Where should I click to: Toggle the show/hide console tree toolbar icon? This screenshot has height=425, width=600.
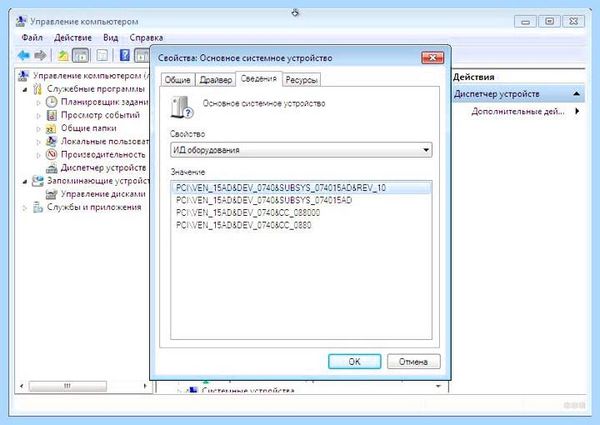pyautogui.click(x=81, y=56)
